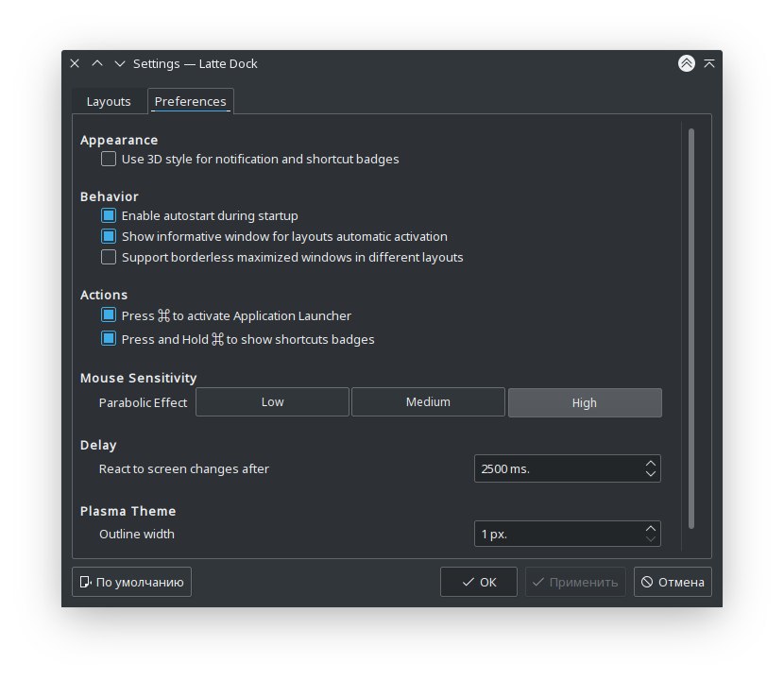
Task: Decrease the Outline width value
Action: [x=650, y=538]
